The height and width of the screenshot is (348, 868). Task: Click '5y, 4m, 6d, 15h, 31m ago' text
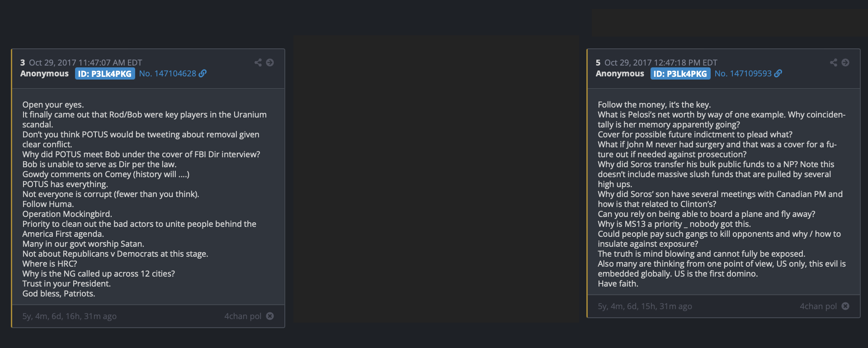pos(645,306)
